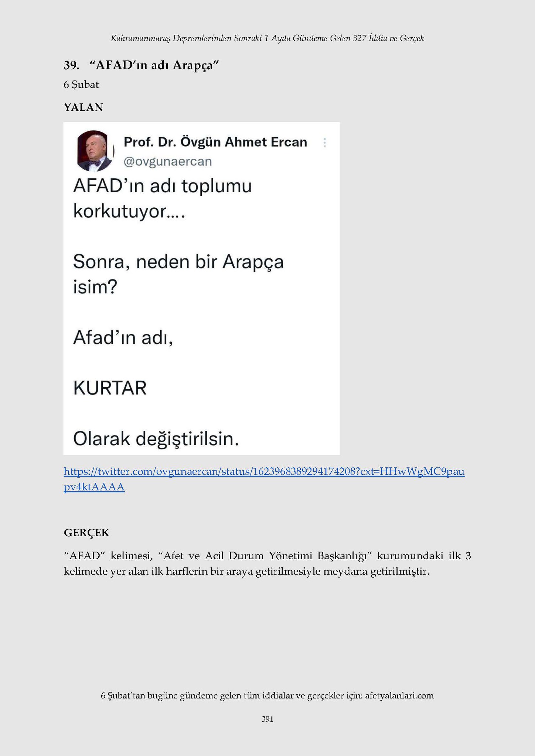Click the page number 391
Viewport: 535px width, 756px height.
point(267,719)
